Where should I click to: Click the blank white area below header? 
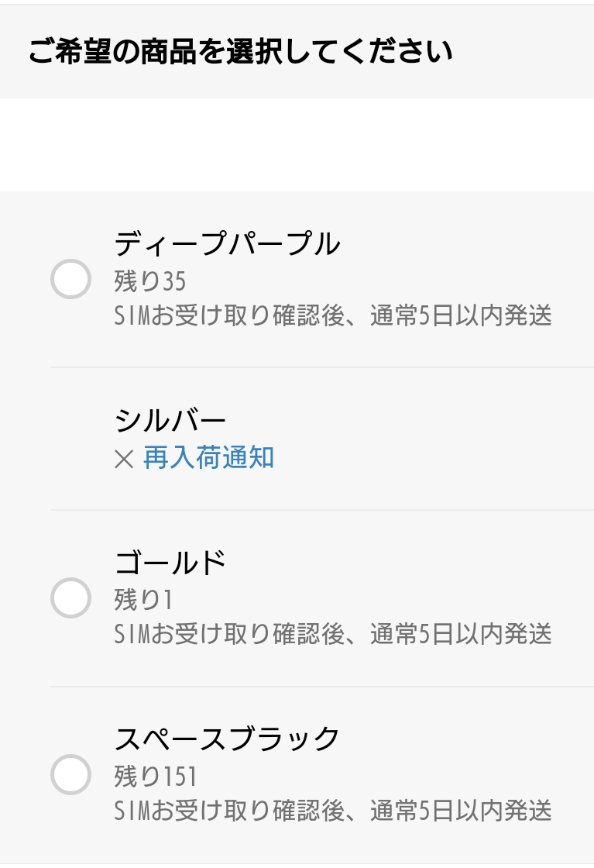(x=297, y=145)
